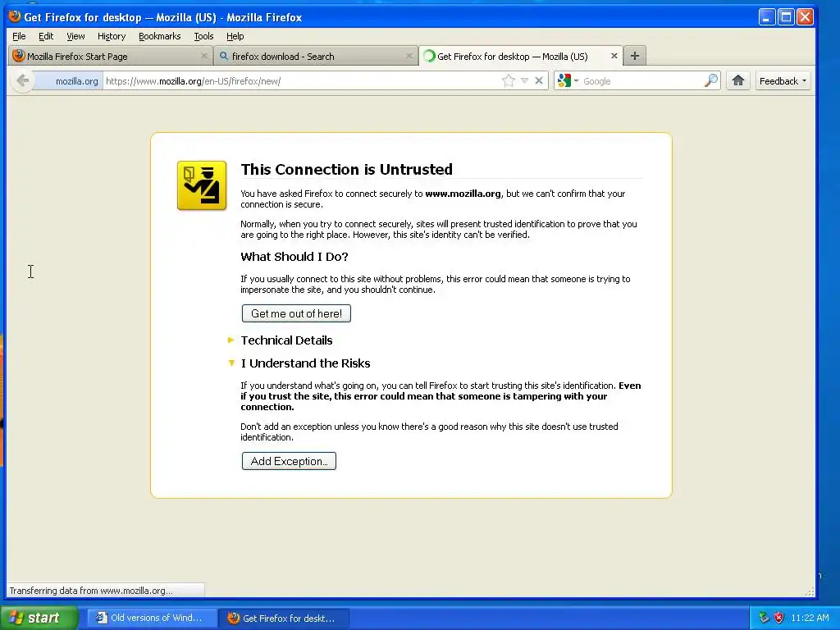The width and height of the screenshot is (840, 630).
Task: Click the search magnifying glass icon
Action: coord(711,81)
